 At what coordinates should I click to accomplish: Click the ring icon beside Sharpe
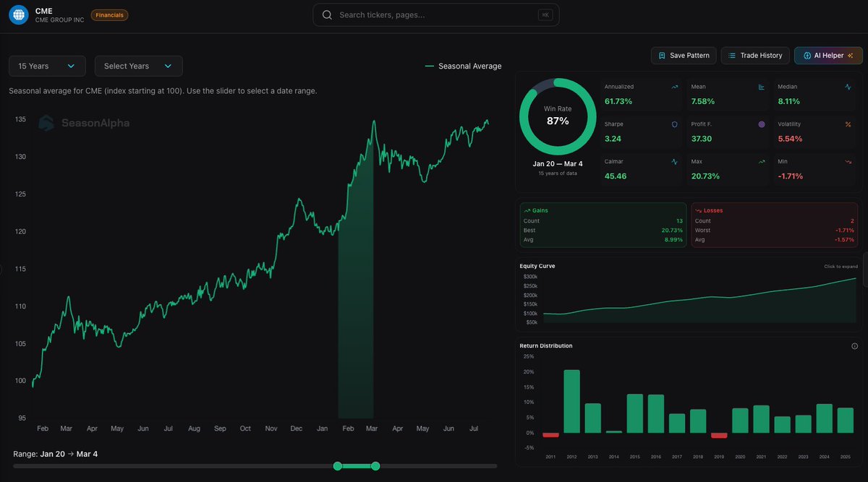[x=673, y=124]
